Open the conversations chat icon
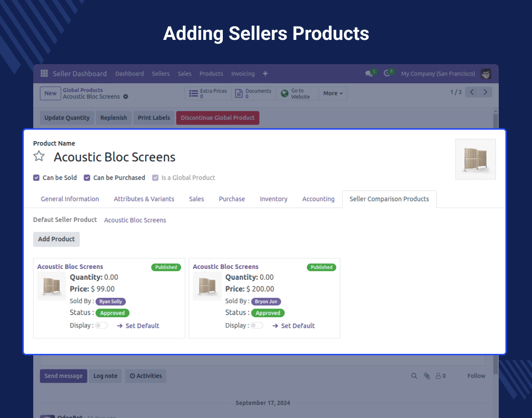 pos(369,74)
